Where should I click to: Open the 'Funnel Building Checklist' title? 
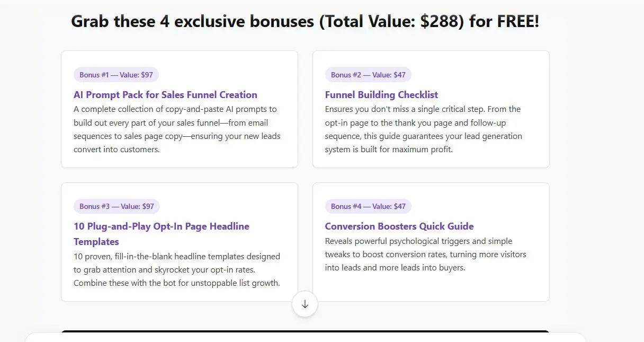381,95
